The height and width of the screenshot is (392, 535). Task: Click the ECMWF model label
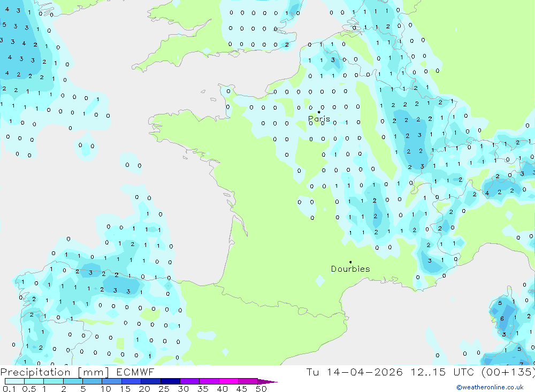click(135, 372)
